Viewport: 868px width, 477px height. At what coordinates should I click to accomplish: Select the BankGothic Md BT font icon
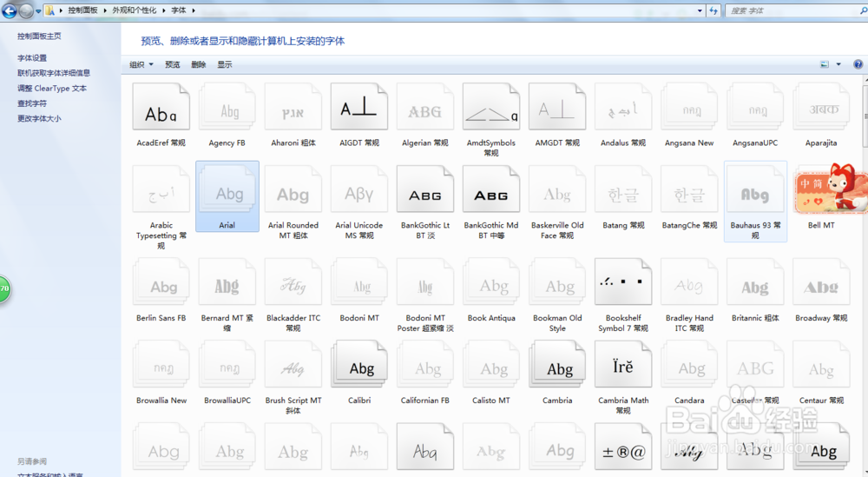pyautogui.click(x=491, y=189)
